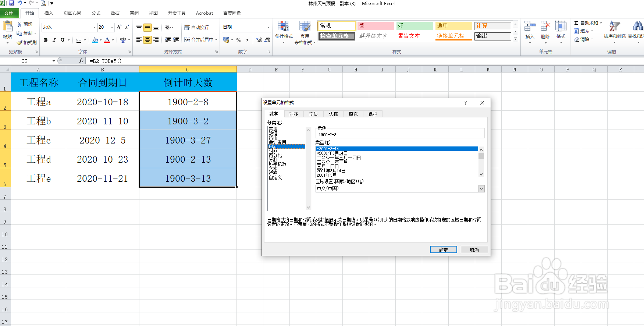644x326 pixels.
Task: Switch to the 字体 (Font) tab in the dialog
Action: [x=313, y=114]
